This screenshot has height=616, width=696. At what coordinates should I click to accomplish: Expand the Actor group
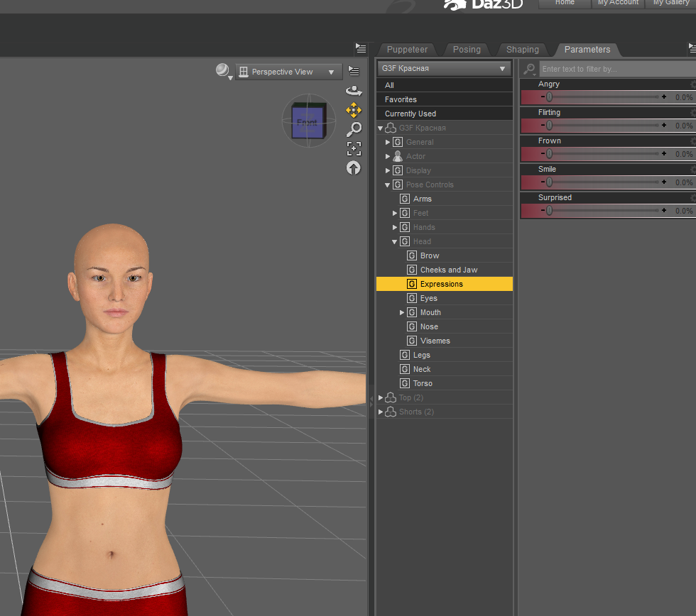388,157
